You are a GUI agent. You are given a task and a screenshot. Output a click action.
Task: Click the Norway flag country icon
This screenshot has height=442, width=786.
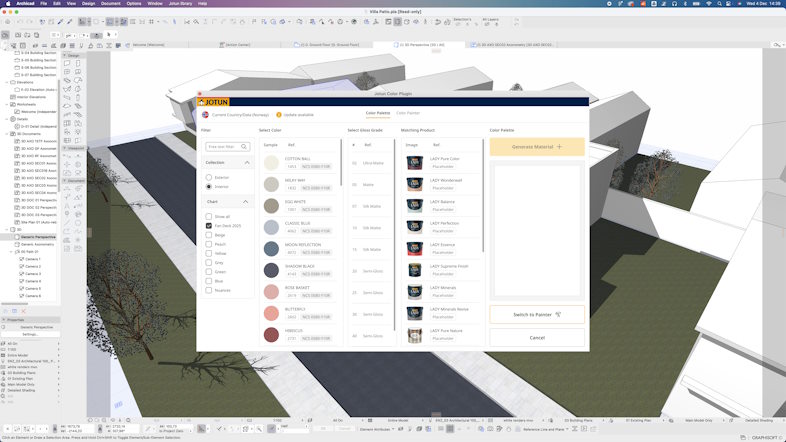click(x=205, y=115)
